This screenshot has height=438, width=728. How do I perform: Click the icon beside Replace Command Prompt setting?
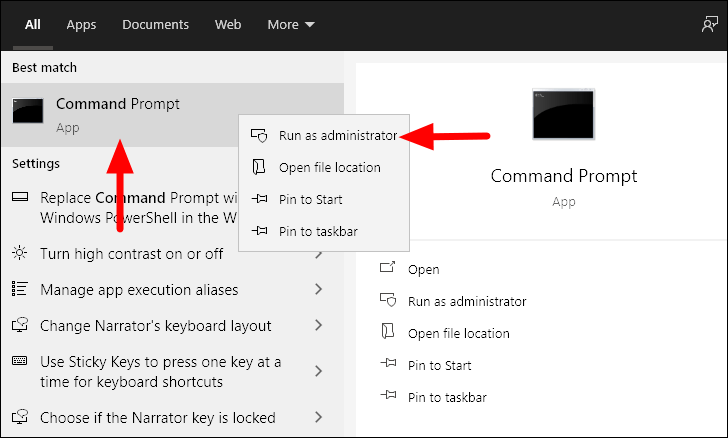tap(20, 197)
